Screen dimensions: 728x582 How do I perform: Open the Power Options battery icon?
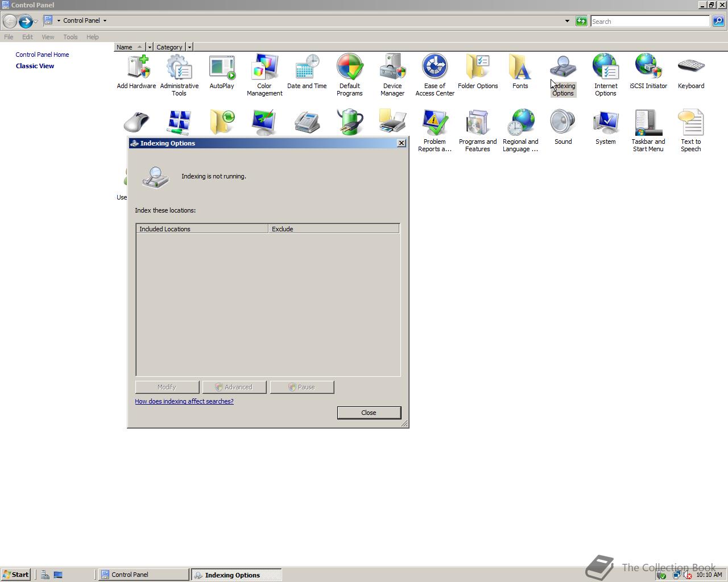[350, 122]
